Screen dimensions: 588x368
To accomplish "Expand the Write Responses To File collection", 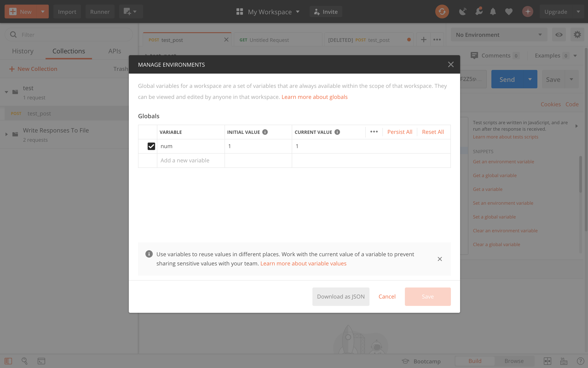I will (7, 134).
